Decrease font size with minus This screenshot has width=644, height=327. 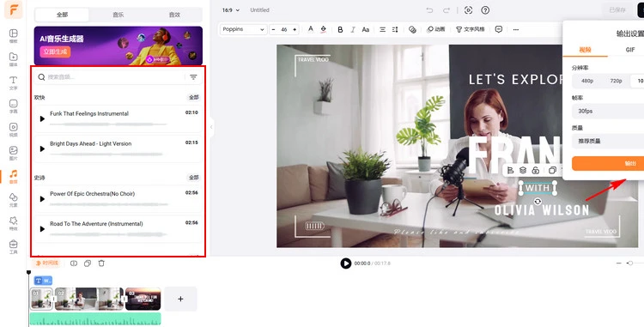click(x=274, y=29)
